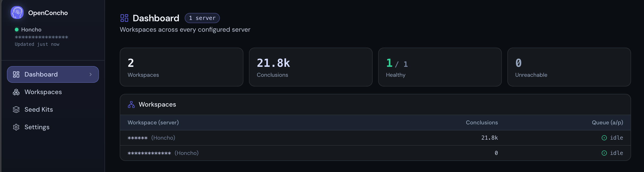
Task: Click the Unreachable stat card
Action: click(569, 67)
